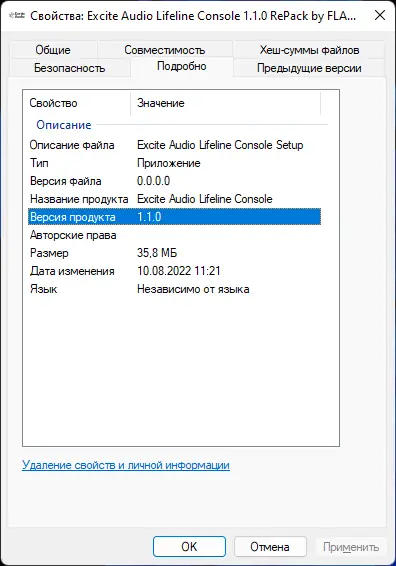Screen dimensions: 396x566
Task: Click the Применить button
Action: click(351, 547)
